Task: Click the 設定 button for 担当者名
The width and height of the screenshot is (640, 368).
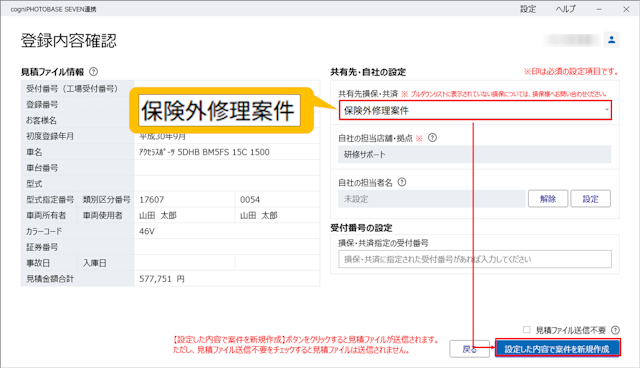Action: point(590,199)
